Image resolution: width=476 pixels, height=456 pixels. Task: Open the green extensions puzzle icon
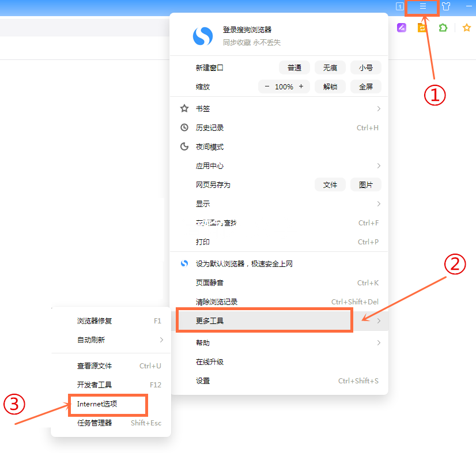(x=443, y=27)
